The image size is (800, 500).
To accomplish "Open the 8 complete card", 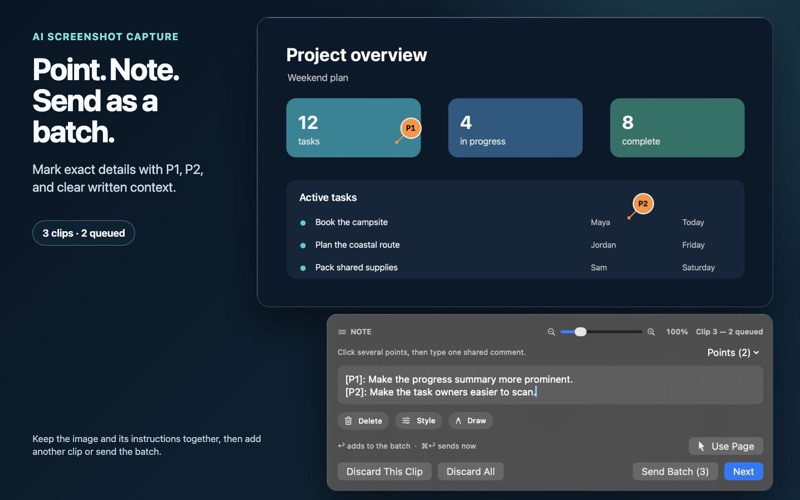I will pos(677,128).
